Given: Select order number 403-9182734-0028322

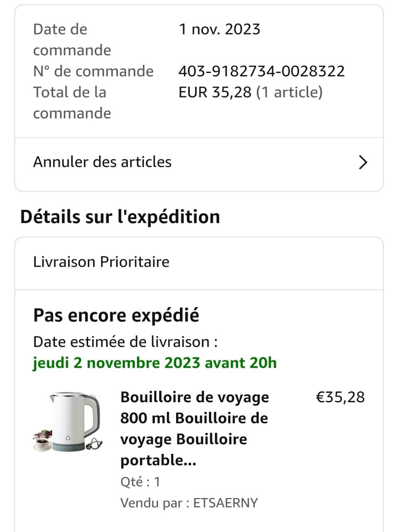Looking at the screenshot, I should click(x=261, y=71).
